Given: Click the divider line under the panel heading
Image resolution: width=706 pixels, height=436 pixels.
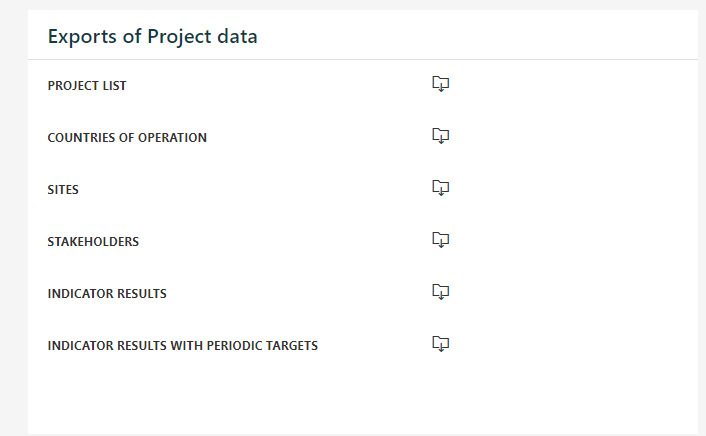Looking at the screenshot, I should tap(363, 59).
